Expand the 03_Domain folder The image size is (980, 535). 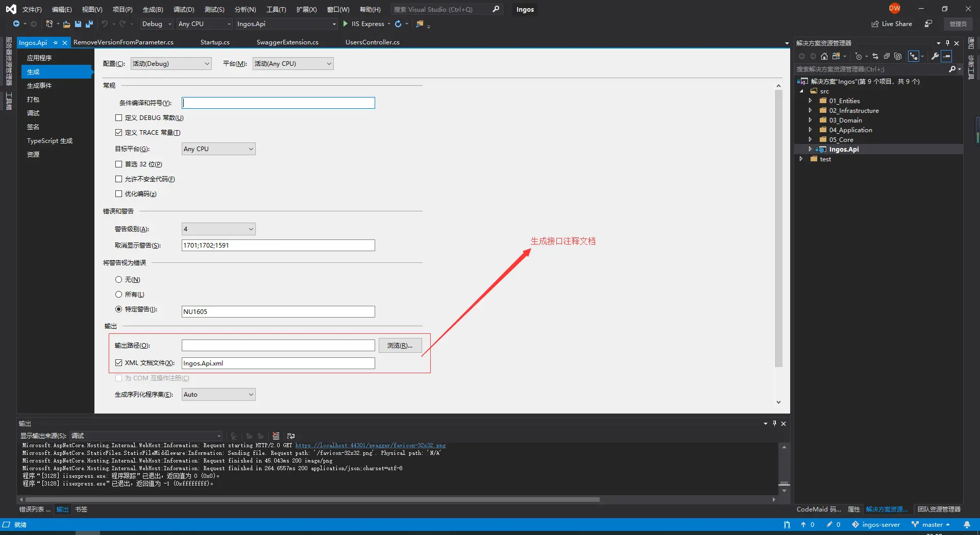click(810, 120)
